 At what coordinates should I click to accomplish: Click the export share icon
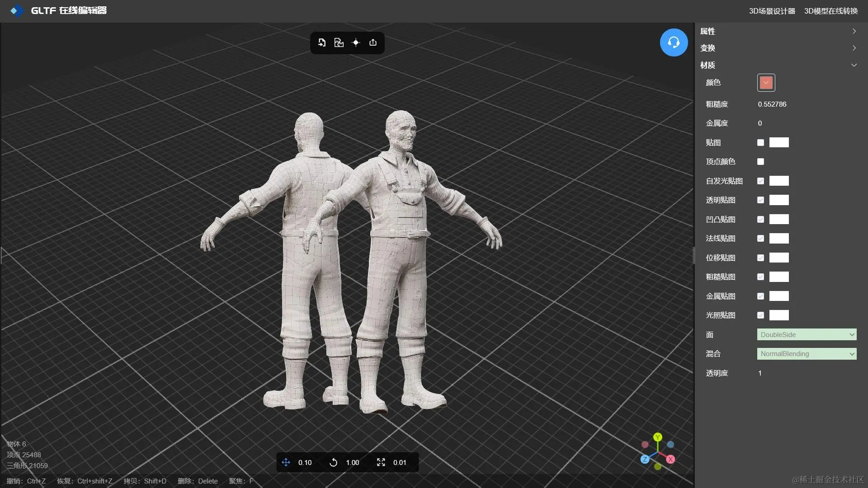pos(373,42)
